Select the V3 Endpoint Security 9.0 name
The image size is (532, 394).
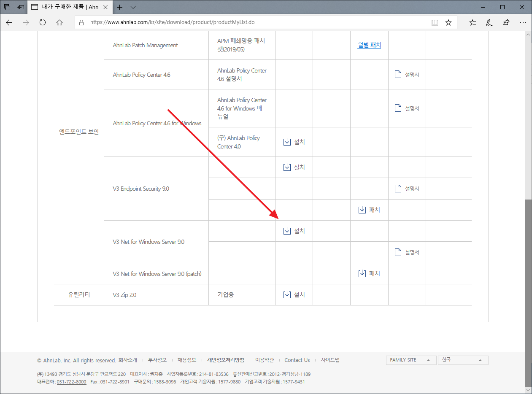[x=141, y=189]
